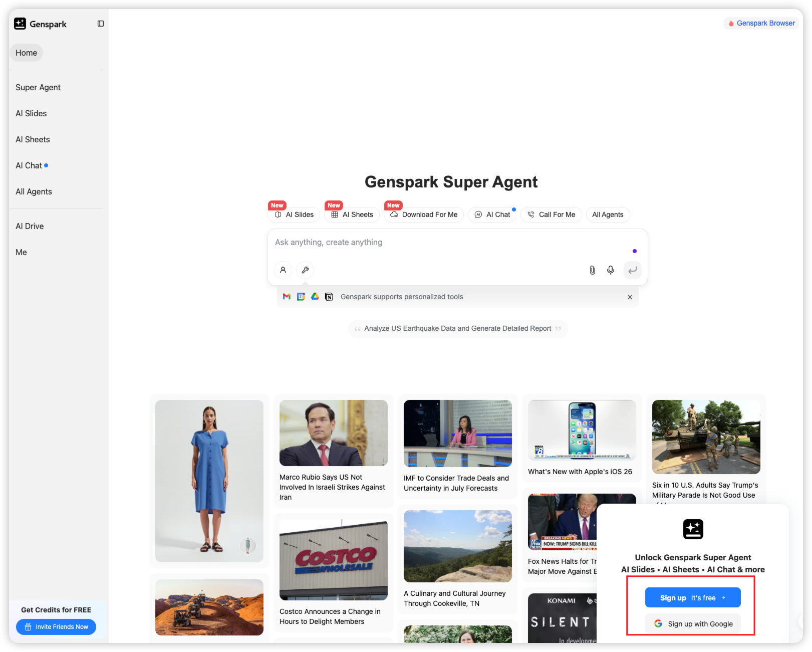812x652 pixels.
Task: Go to AI Sheets in the sidebar
Action: 33,139
